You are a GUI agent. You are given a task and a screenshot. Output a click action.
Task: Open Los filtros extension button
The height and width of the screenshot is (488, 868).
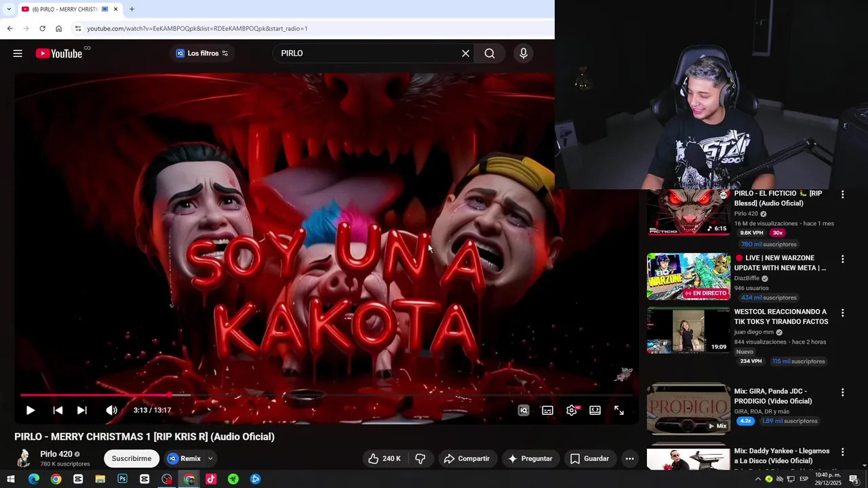(202, 54)
